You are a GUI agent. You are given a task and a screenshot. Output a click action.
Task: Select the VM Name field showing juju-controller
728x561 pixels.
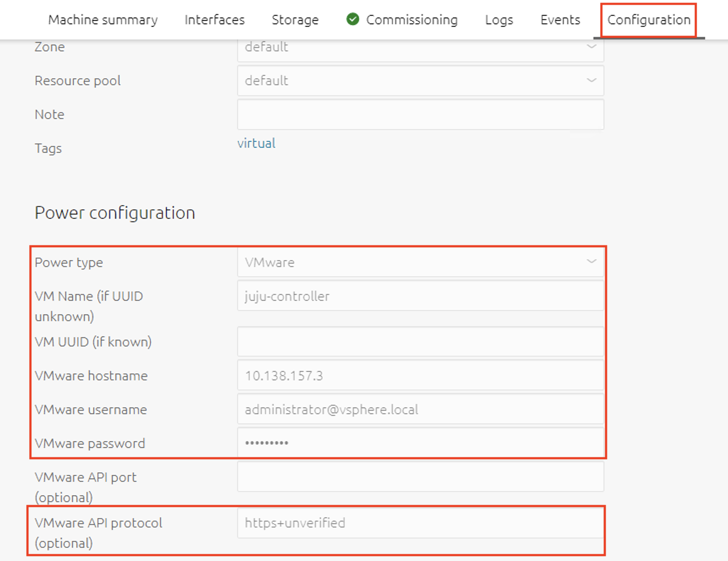point(420,296)
